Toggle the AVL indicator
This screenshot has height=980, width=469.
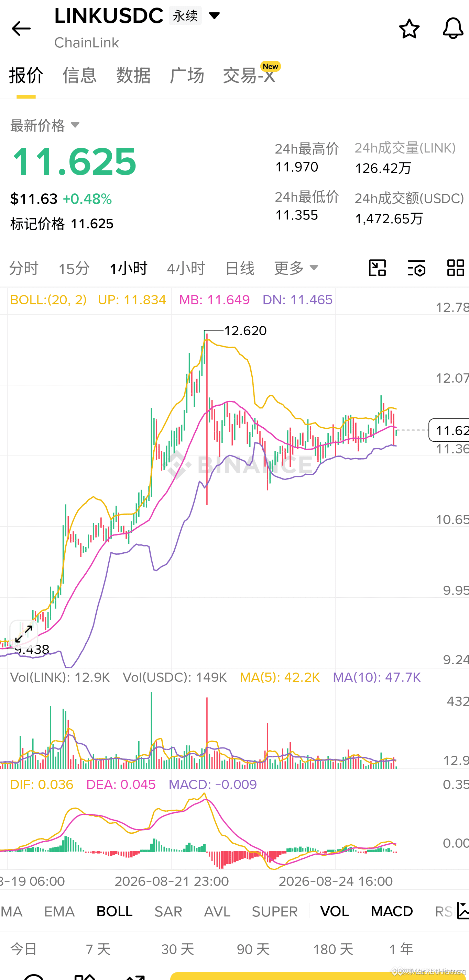217,911
